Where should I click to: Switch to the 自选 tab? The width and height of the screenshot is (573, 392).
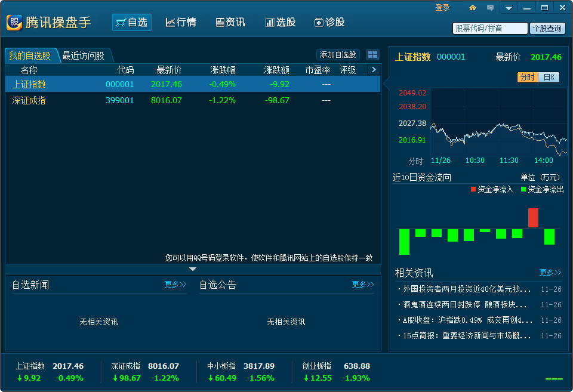pos(132,22)
